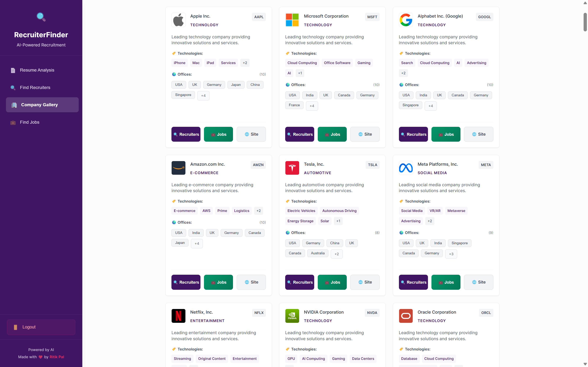Click the Apple logo icon

[x=178, y=20]
